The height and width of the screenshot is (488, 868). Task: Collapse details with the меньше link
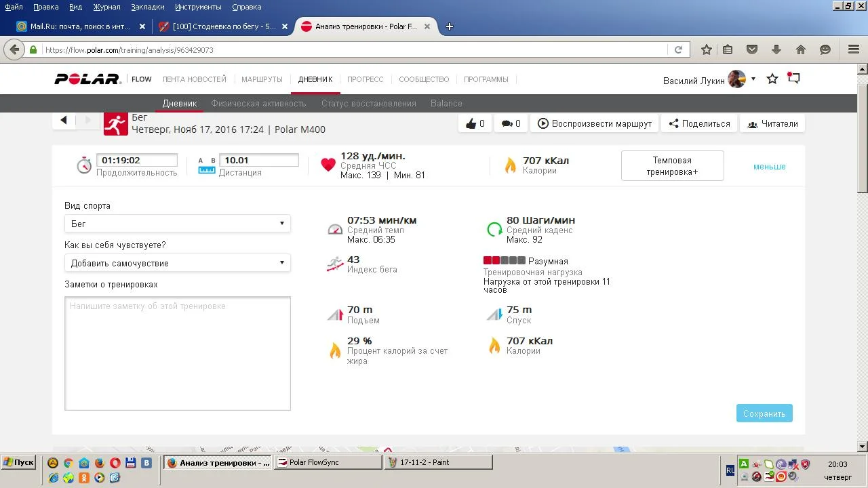click(770, 166)
